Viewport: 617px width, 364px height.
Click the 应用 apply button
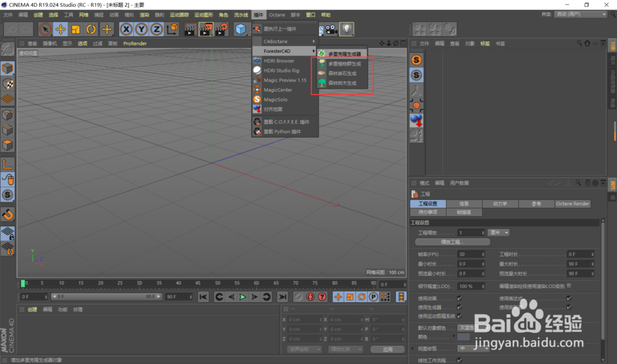click(x=387, y=349)
